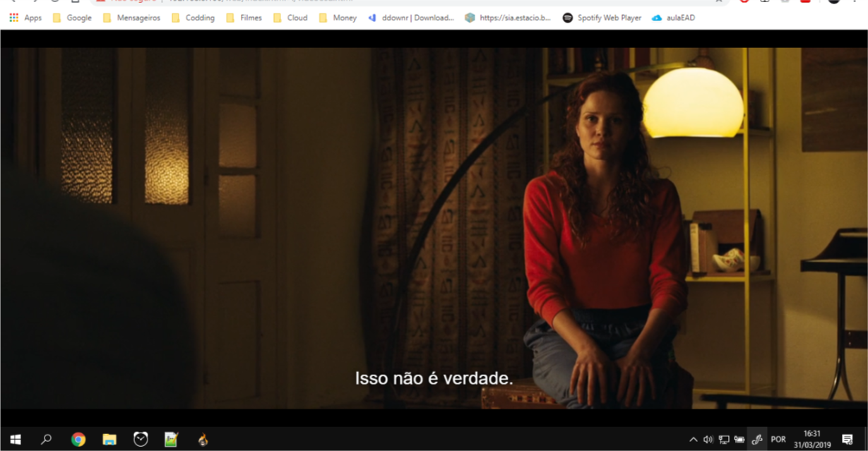Click the pen-shaped system tray icon
Image resolution: width=868 pixels, height=451 pixels.
tap(757, 439)
